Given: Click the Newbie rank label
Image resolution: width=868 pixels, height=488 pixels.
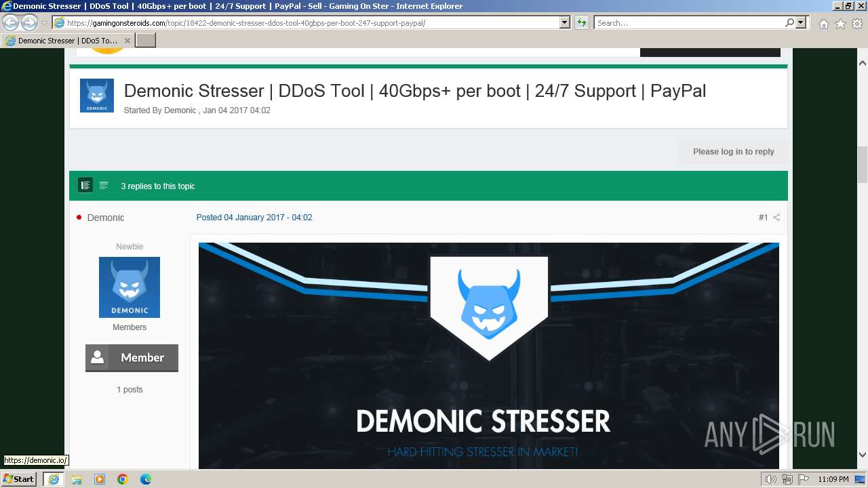Looking at the screenshot, I should coord(130,247).
